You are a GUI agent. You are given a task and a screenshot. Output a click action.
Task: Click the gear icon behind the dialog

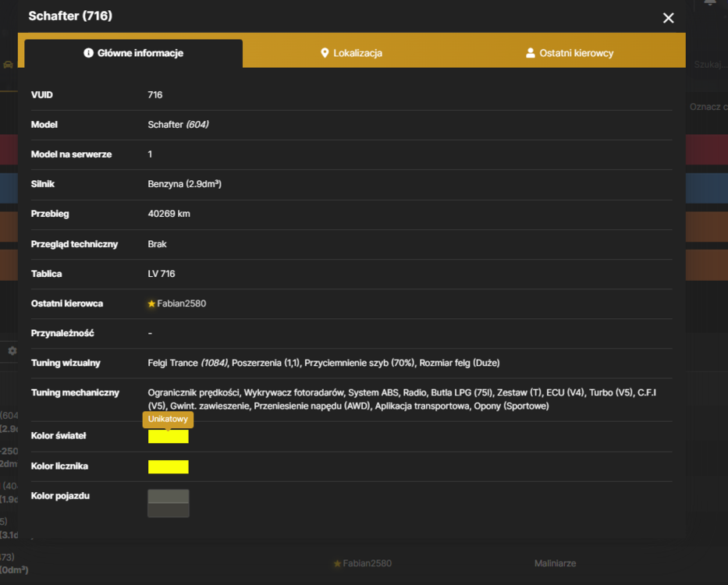(12, 351)
